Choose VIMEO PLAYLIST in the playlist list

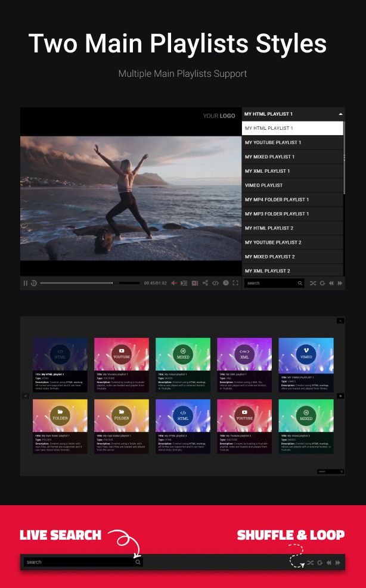292,185
